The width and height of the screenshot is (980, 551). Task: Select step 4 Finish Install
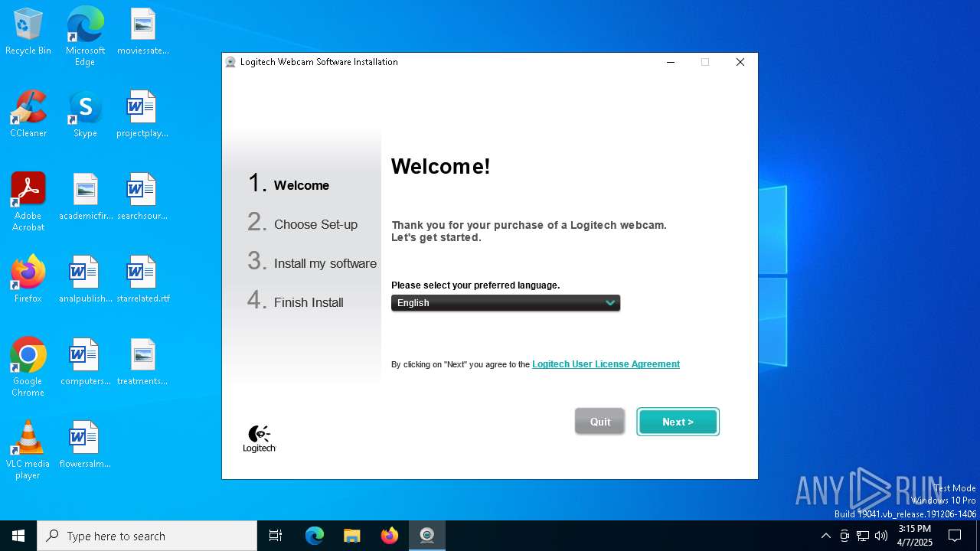point(296,302)
